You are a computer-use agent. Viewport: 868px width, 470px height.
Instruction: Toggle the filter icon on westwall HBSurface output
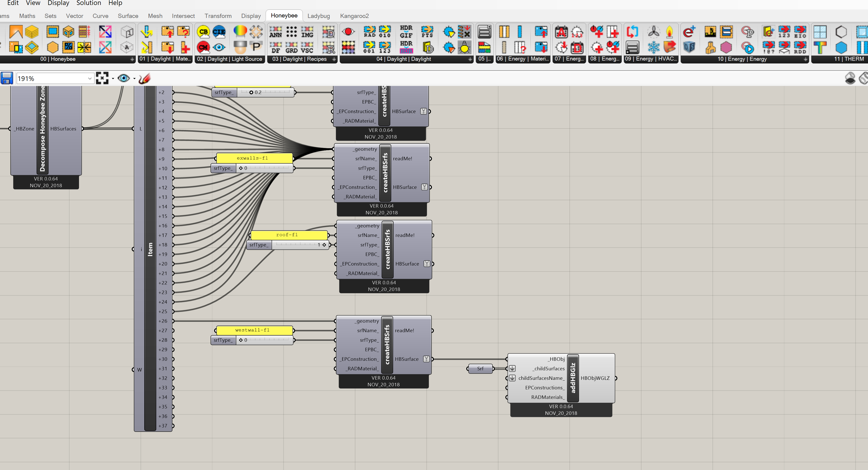click(x=426, y=359)
